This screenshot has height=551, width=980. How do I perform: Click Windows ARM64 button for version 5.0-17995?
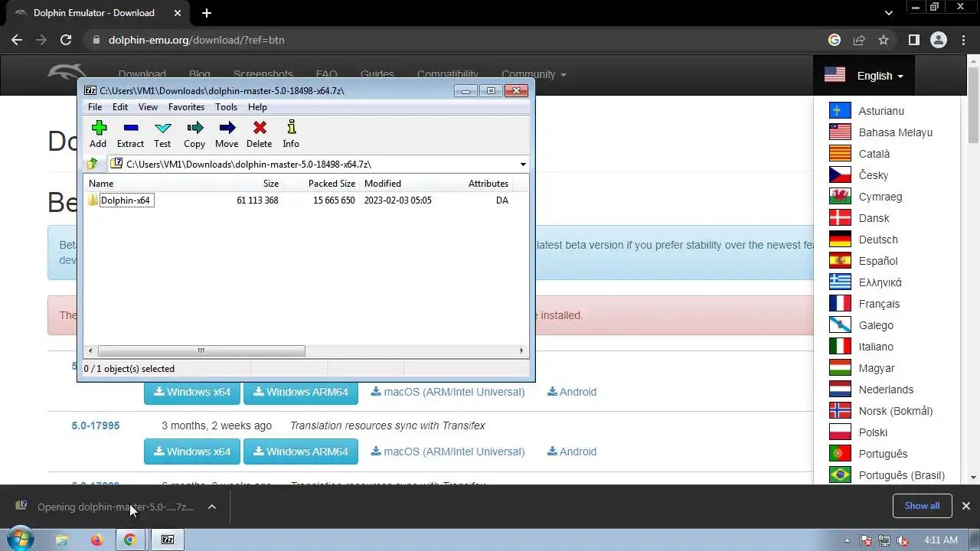(301, 452)
